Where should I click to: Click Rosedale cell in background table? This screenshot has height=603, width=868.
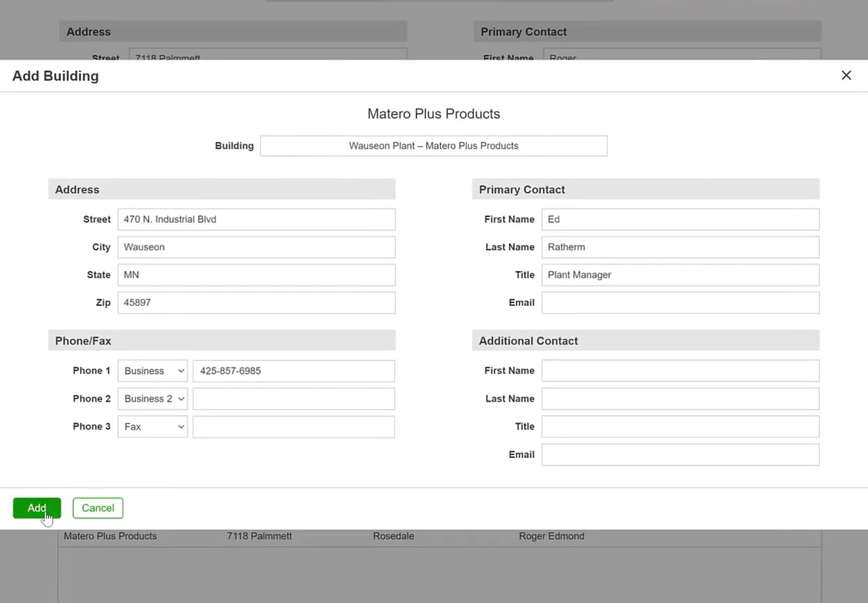pos(393,536)
